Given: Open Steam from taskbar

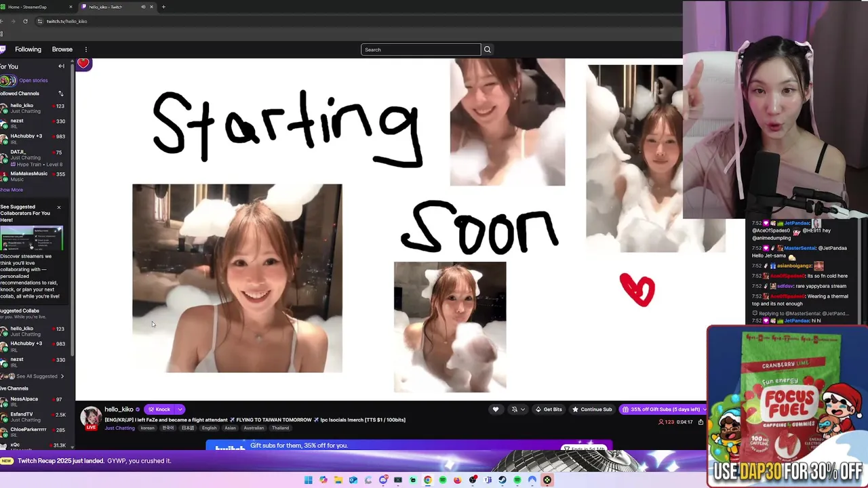Looking at the screenshot, I should click(502, 480).
